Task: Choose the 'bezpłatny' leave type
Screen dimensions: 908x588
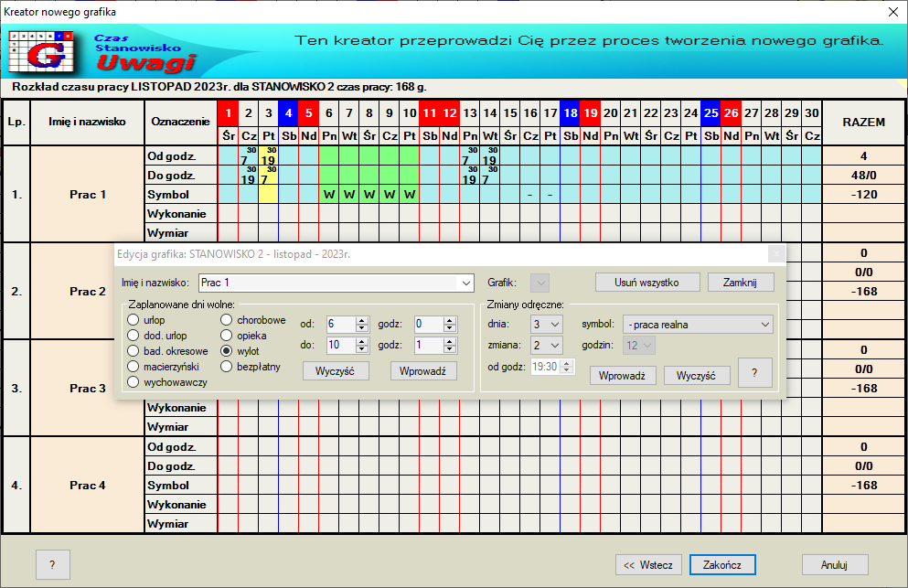Action: (227, 367)
